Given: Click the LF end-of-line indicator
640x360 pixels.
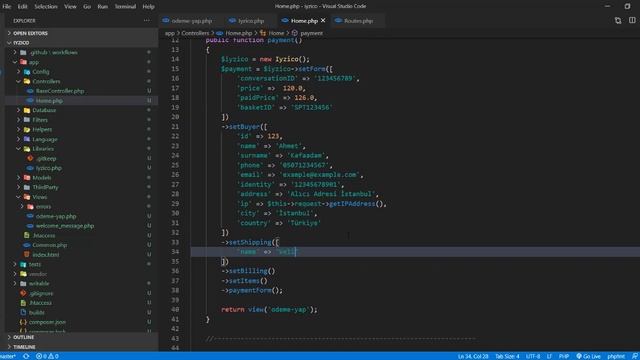Looking at the screenshot, I should point(549,356).
